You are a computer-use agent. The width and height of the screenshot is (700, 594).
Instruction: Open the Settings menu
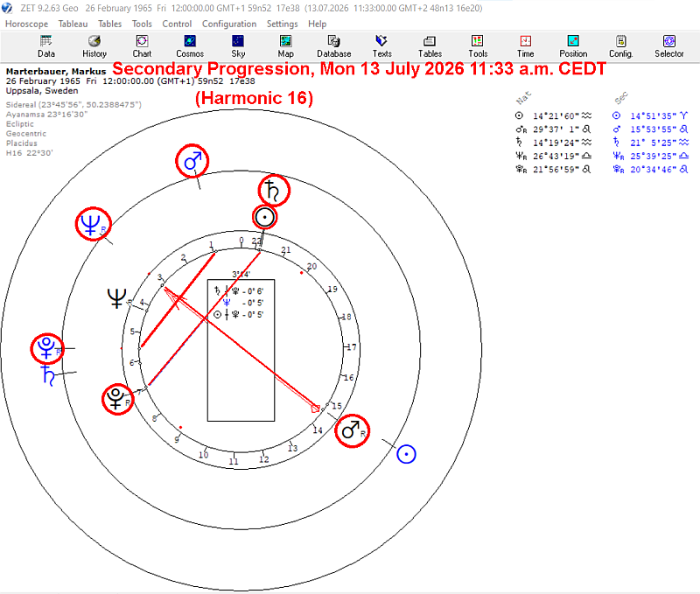point(282,24)
